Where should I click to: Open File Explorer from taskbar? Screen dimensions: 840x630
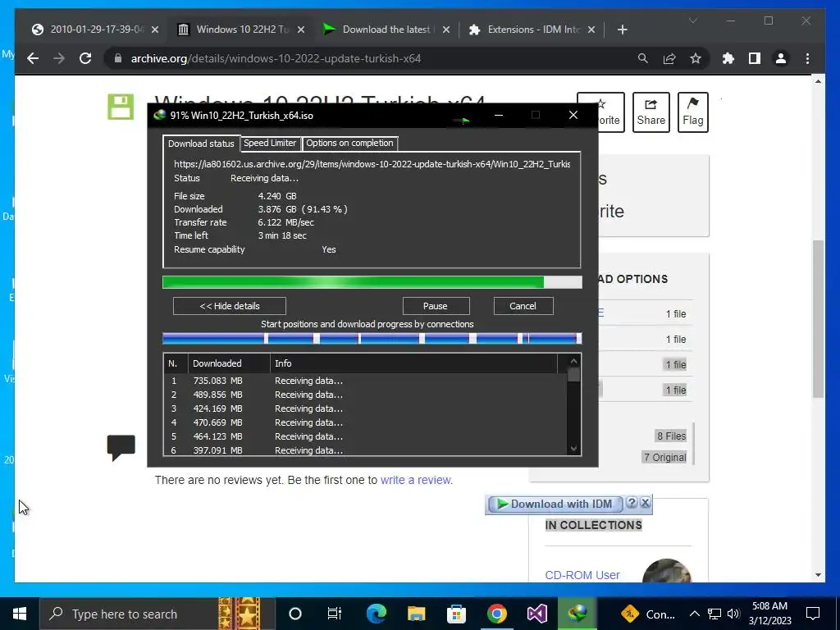416,614
